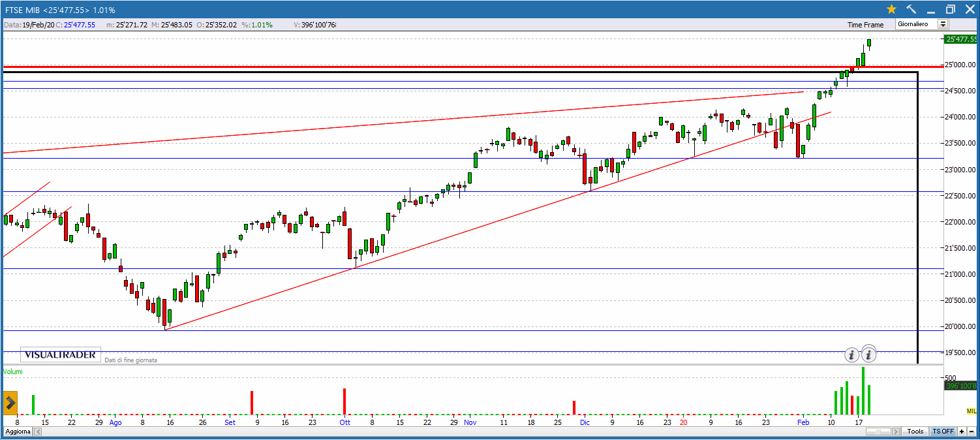Add chart to favorites with star icon
This screenshot has height=440, width=980.
click(x=891, y=9)
